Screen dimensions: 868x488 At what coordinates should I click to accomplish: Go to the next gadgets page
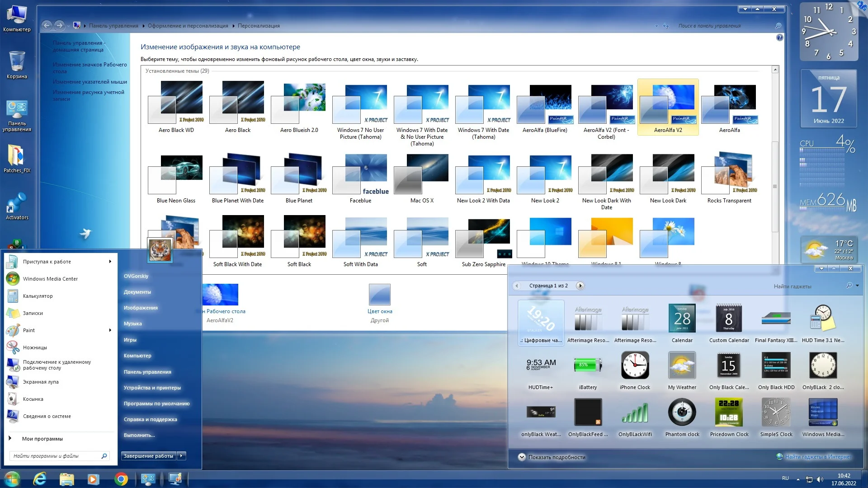pos(580,286)
